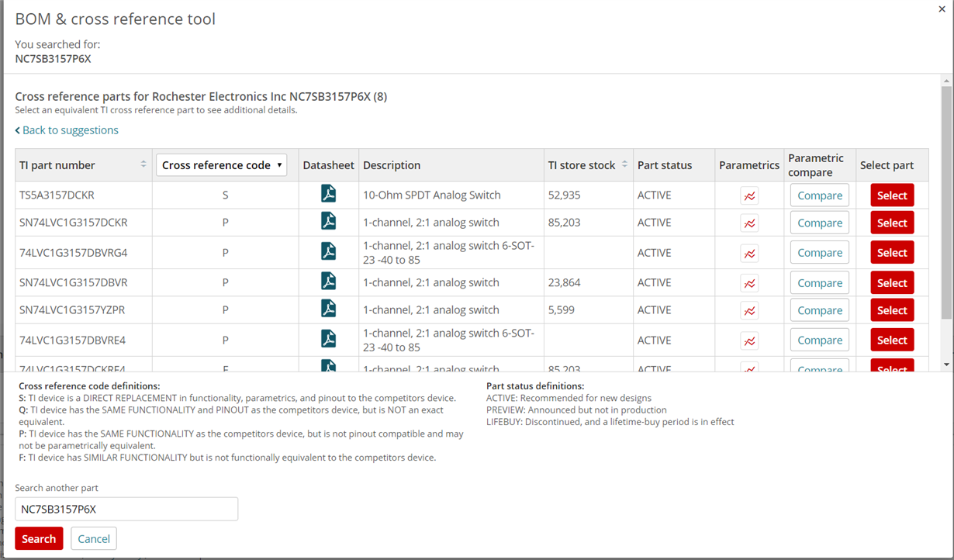The image size is (954, 560).
Task: Go back to suggestions link
Action: tap(67, 130)
